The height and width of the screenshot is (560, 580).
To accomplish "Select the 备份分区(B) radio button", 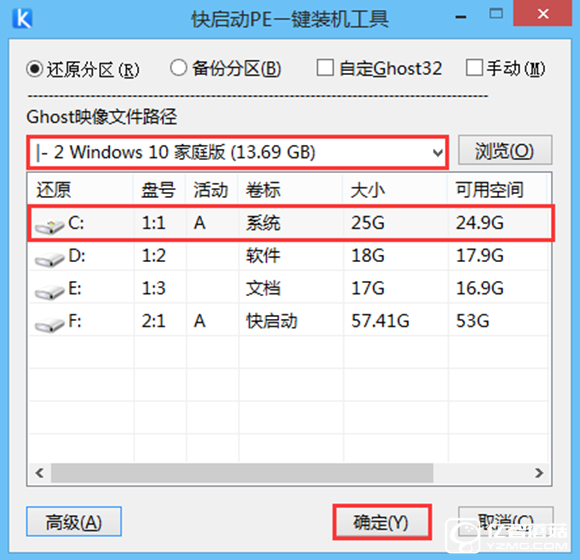I will (178, 68).
